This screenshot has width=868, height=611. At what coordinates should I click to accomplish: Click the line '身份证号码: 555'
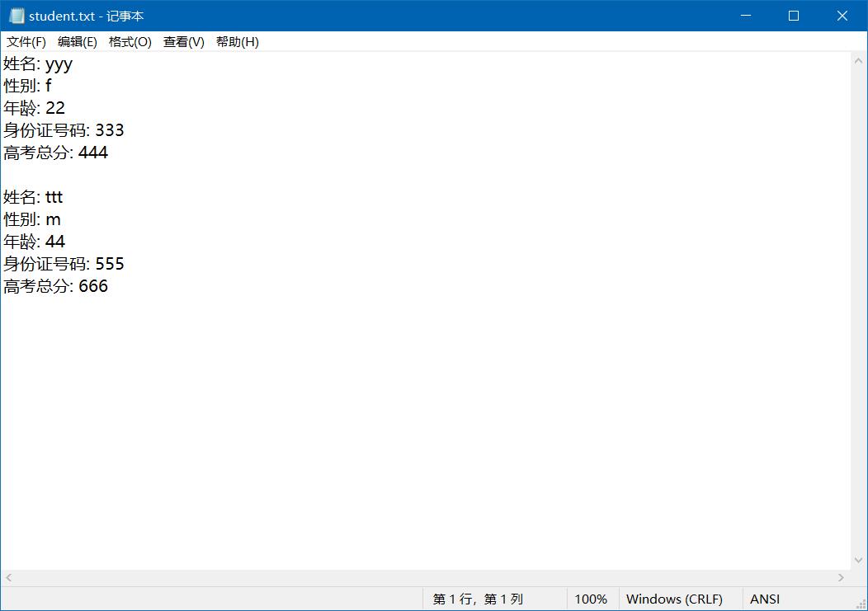[64, 264]
